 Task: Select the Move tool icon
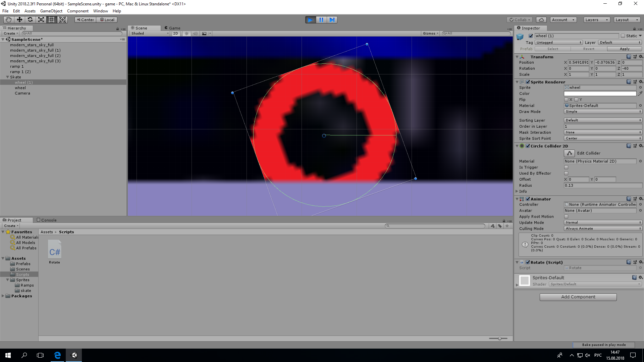tap(19, 20)
